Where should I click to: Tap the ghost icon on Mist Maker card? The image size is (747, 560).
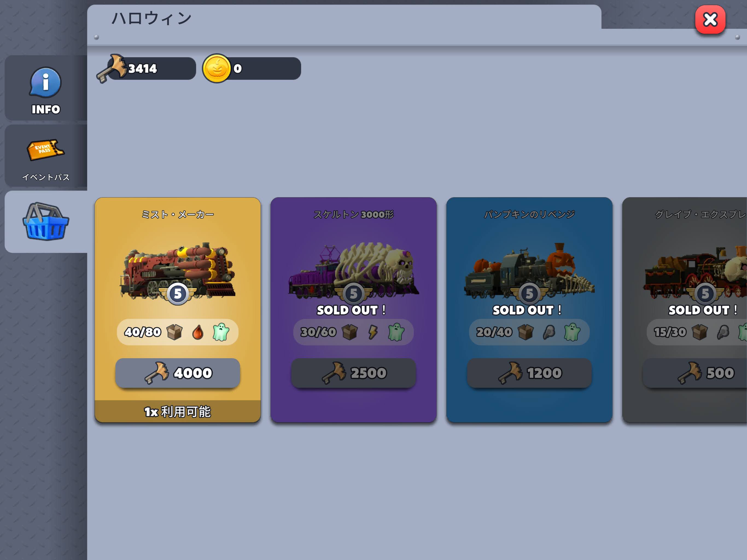point(221,332)
